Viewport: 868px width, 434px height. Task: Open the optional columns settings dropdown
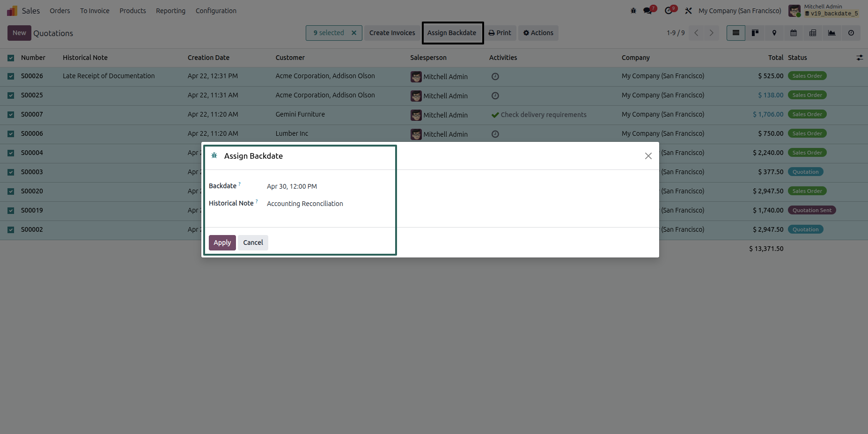pos(860,58)
